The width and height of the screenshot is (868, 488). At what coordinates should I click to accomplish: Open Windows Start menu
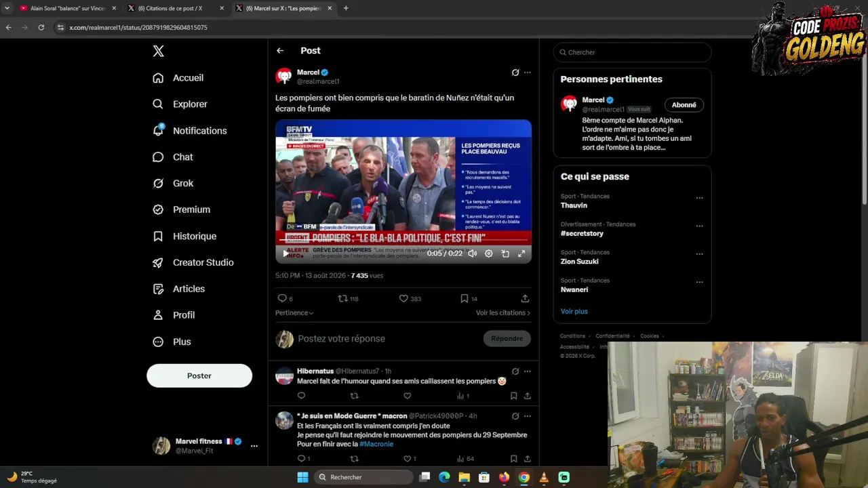point(302,477)
